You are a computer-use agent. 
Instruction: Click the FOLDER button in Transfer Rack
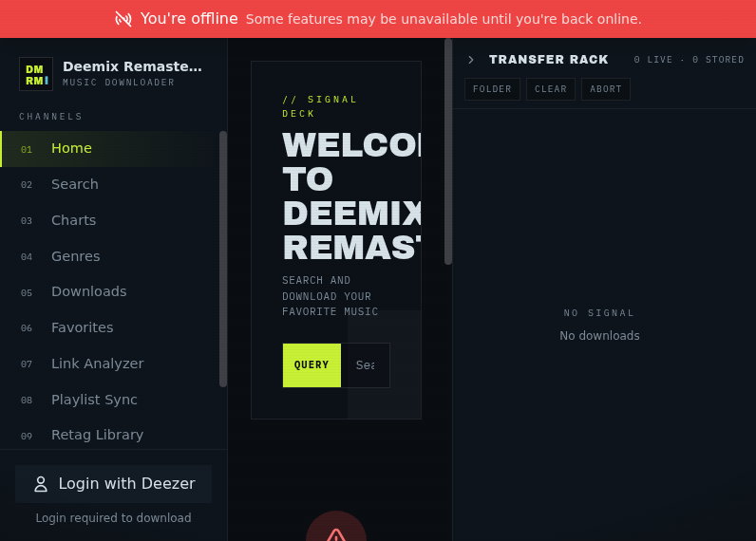(492, 89)
